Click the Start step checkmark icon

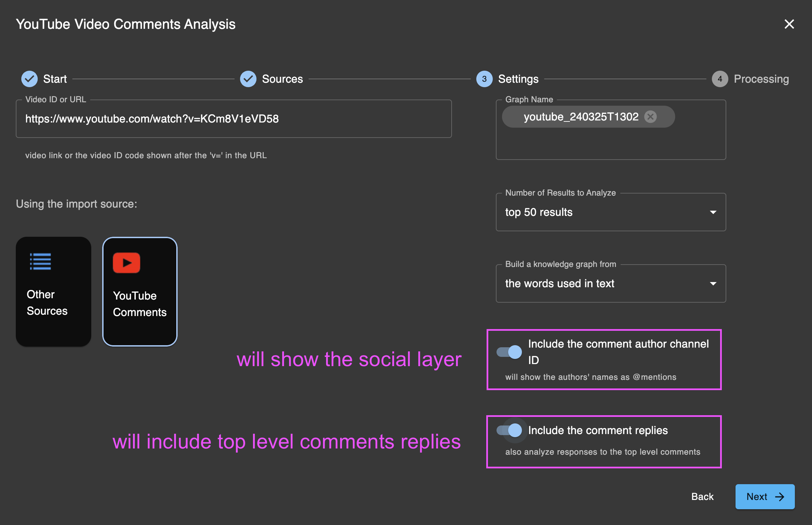[29, 79]
